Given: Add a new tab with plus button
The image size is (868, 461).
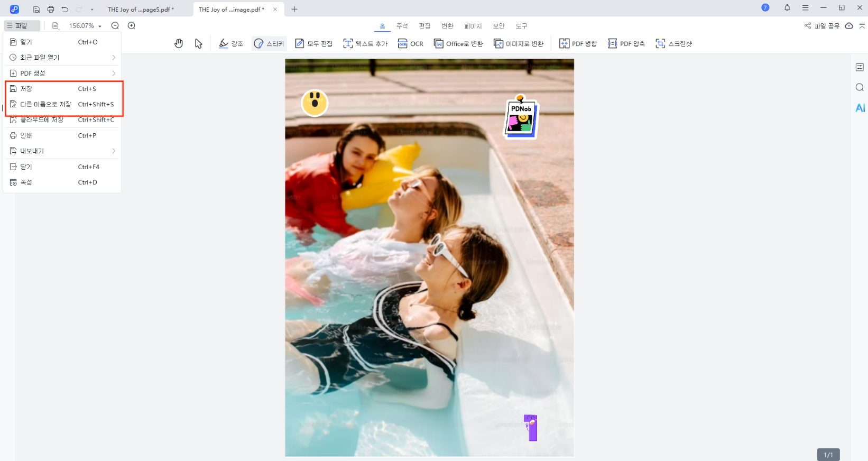Looking at the screenshot, I should (x=294, y=9).
